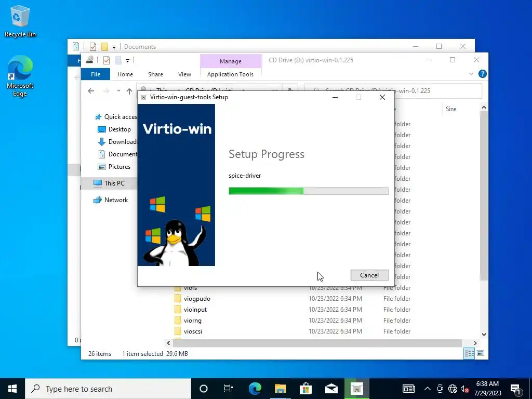This screenshot has height=399, width=532.
Task: Open the Documents window toolbar dropdown arrow
Action: click(114, 47)
